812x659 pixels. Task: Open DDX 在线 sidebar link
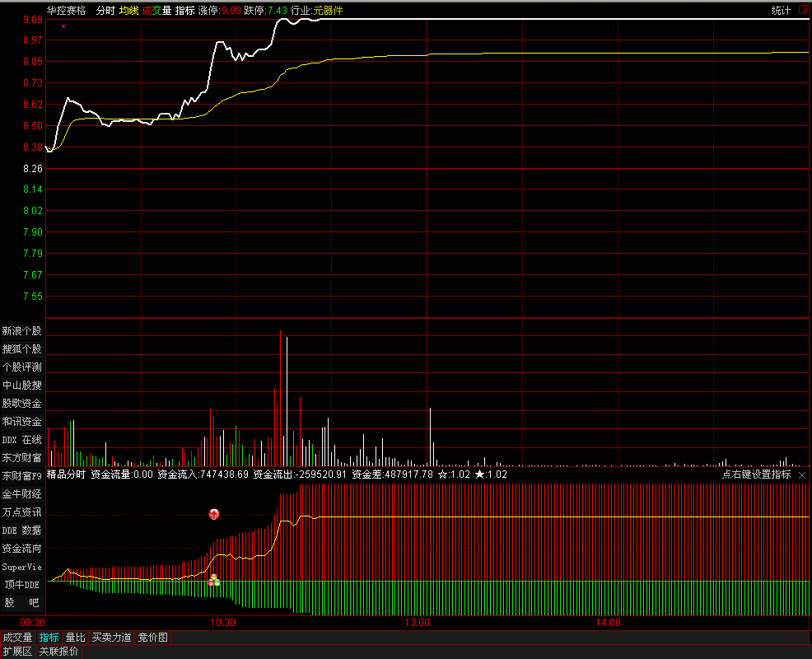(x=21, y=439)
